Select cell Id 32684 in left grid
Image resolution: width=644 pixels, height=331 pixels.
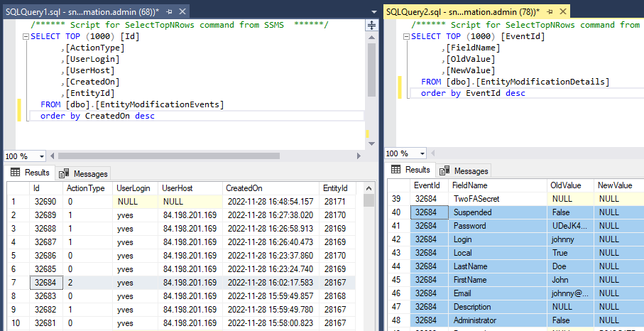(45, 283)
